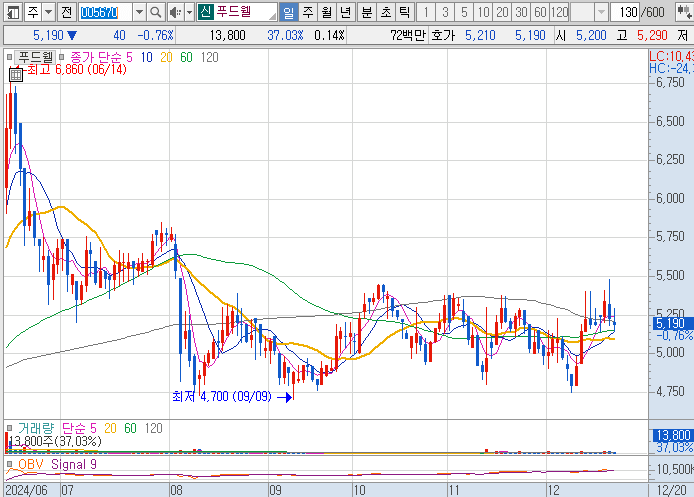Toggle the OBV panel square marker

coord(9,464)
